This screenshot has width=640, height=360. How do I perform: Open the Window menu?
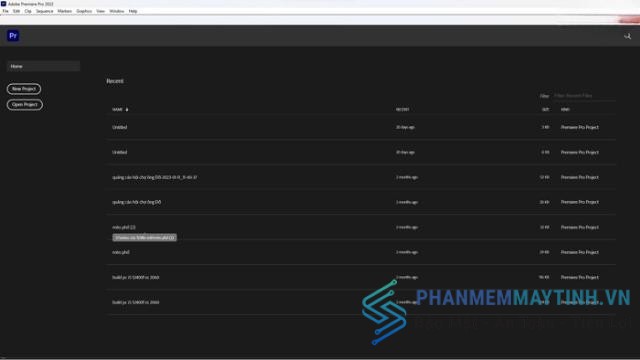117,11
